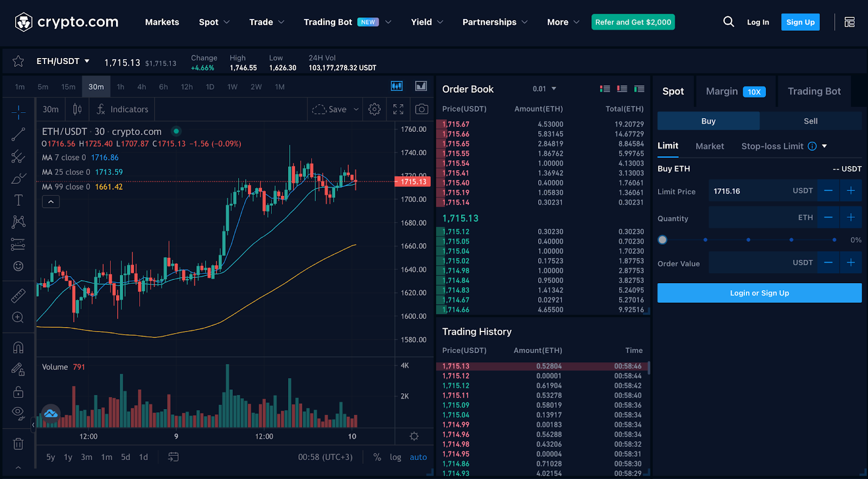The image size is (868, 479).
Task: Open the layout panel icon in the header
Action: pyautogui.click(x=850, y=22)
